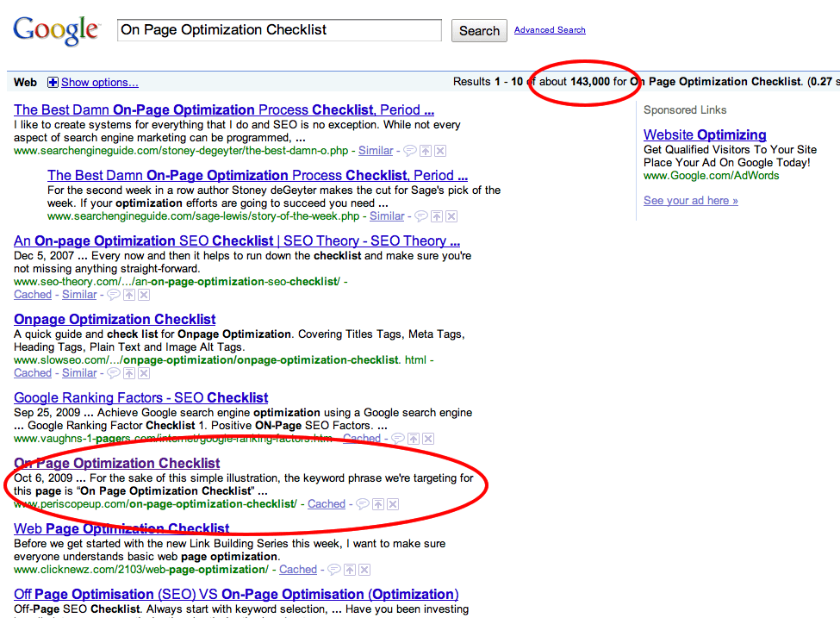Open the 'Web Page Optimization Checklist' result title
Screen dimensions: 840x618
121,528
